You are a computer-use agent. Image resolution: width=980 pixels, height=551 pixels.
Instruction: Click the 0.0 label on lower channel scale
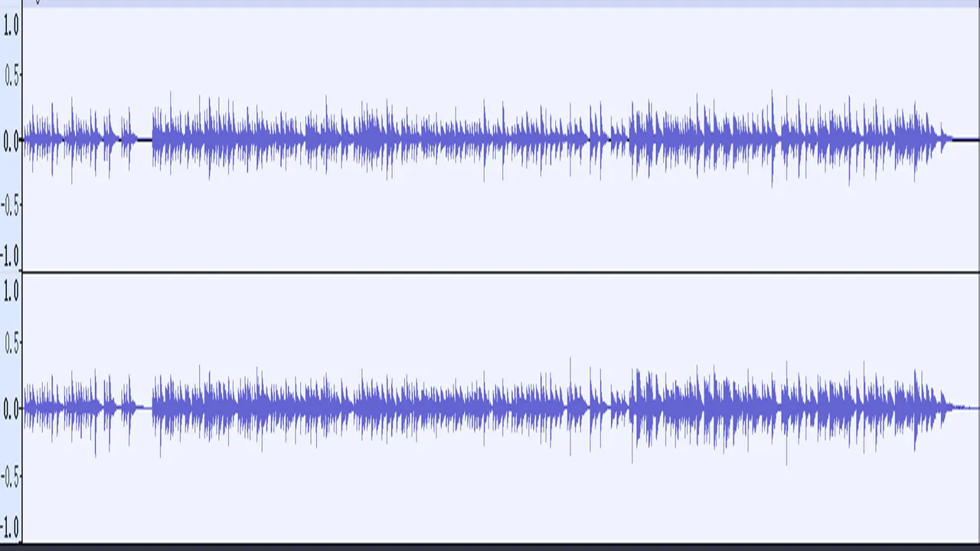[11, 409]
